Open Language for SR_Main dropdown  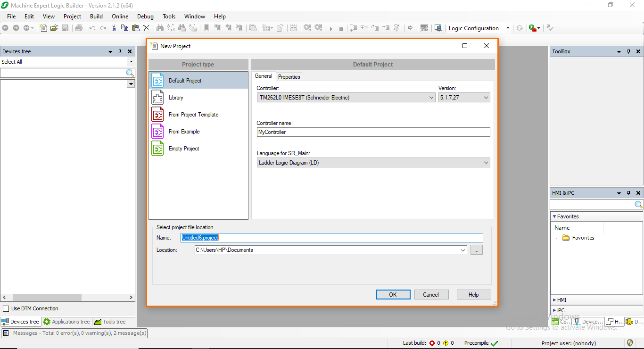coord(486,163)
